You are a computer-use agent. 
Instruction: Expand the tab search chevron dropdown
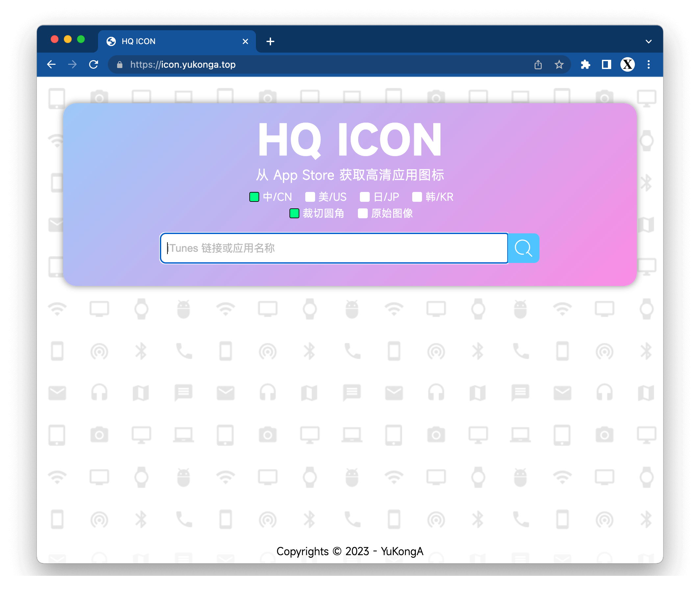(648, 42)
